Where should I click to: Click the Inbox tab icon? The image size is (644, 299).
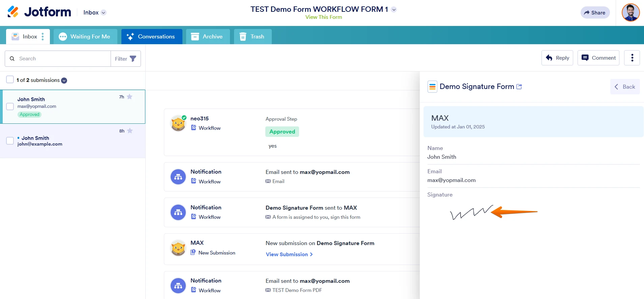15,36
